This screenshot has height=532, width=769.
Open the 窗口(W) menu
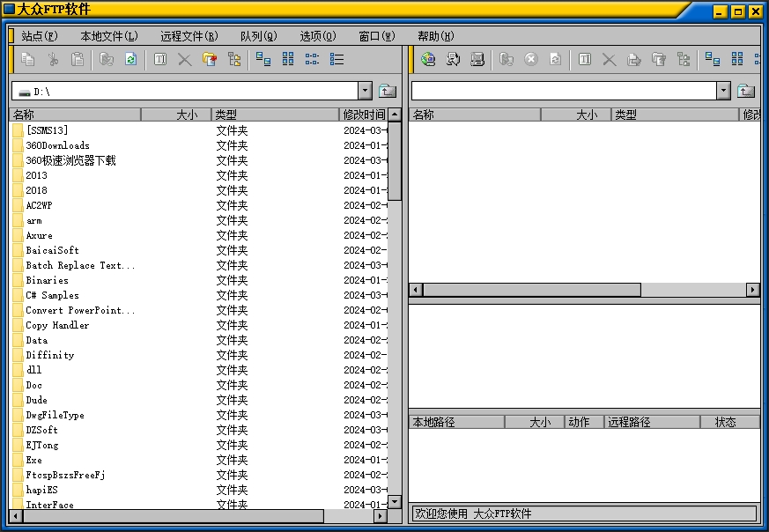coord(377,36)
